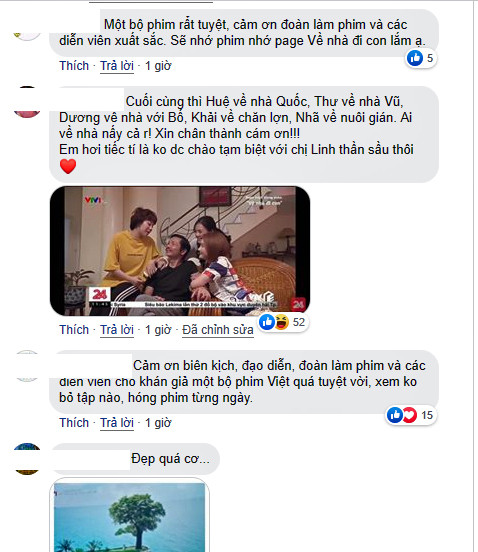Image resolution: width=478 pixels, height=552 pixels.
Task: Click "Thích" under the "Cảm ơn biên kịch" comment
Action: (x=74, y=423)
